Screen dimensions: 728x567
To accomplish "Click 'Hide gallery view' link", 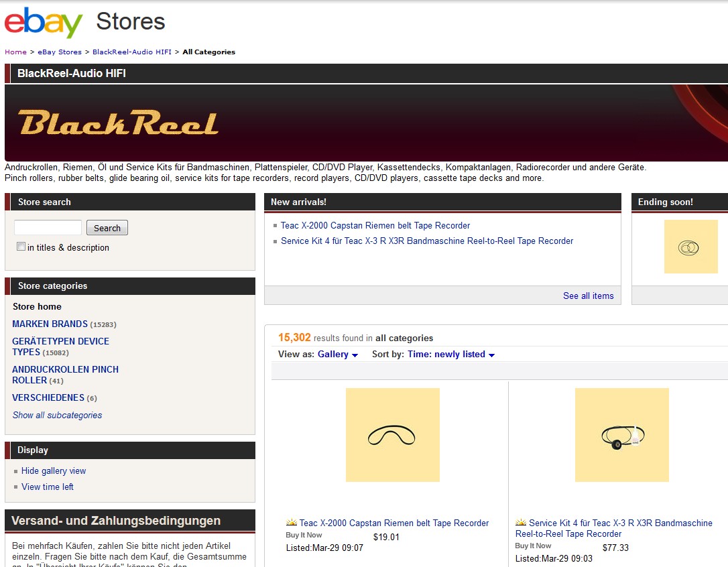I will 54,470.
